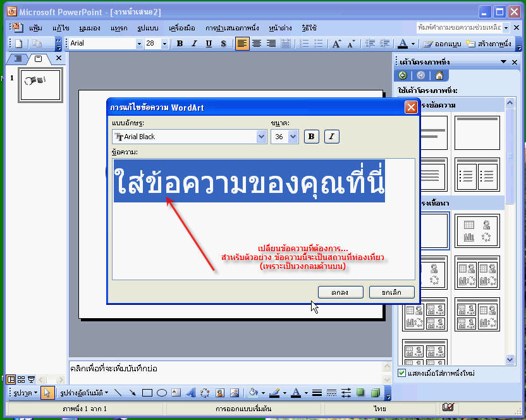Viewport: 526px width, 420px height.
Task: Decrease the font size
Action: pyautogui.click(x=352, y=44)
